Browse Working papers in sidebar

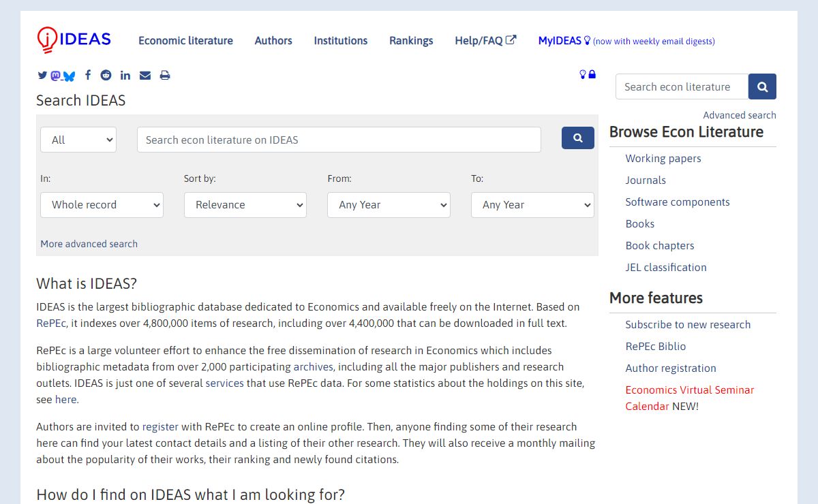(x=663, y=159)
